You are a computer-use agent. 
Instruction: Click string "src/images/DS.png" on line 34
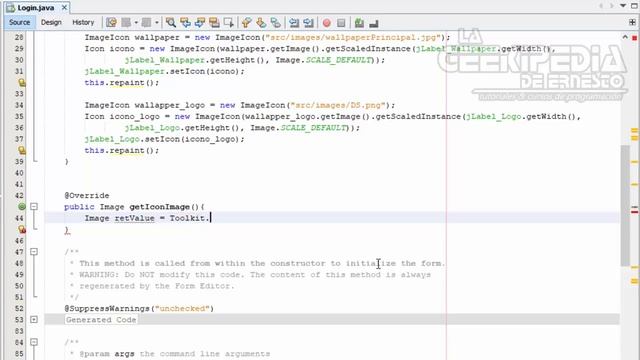click(x=338, y=105)
